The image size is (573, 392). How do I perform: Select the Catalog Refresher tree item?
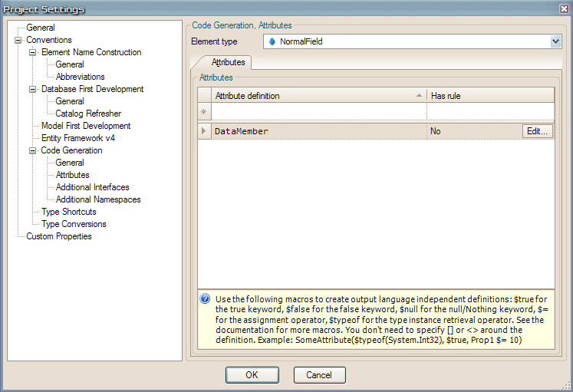88,114
